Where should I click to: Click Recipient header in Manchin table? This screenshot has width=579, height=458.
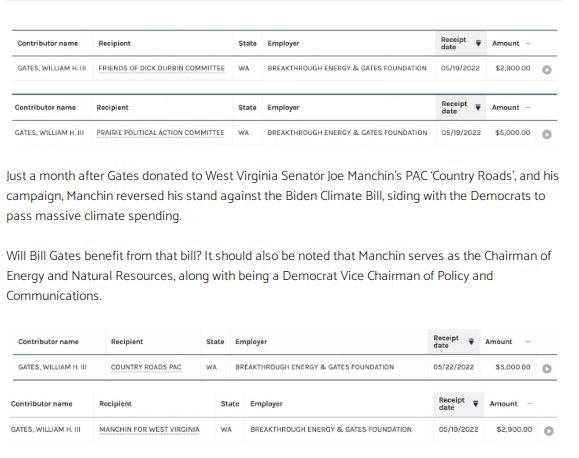115,404
